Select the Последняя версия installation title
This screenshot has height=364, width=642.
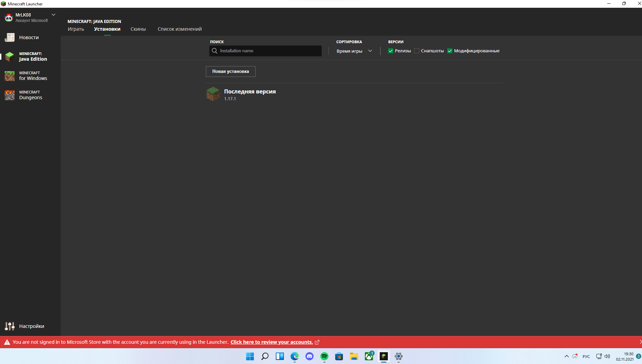(250, 91)
